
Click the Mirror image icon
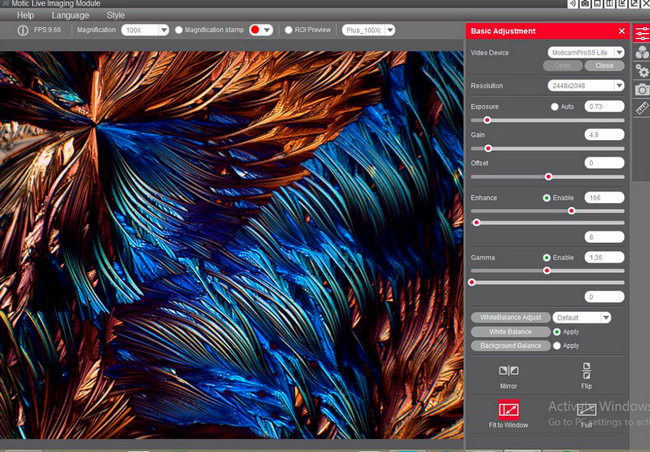pyautogui.click(x=508, y=372)
